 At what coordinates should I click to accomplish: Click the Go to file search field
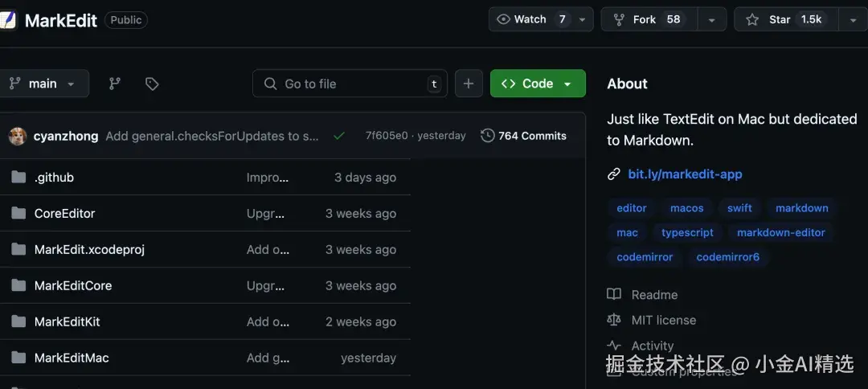[350, 84]
